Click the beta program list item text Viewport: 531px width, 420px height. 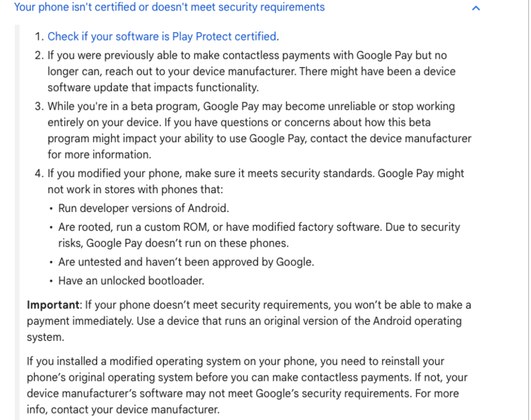pyautogui.click(x=260, y=130)
